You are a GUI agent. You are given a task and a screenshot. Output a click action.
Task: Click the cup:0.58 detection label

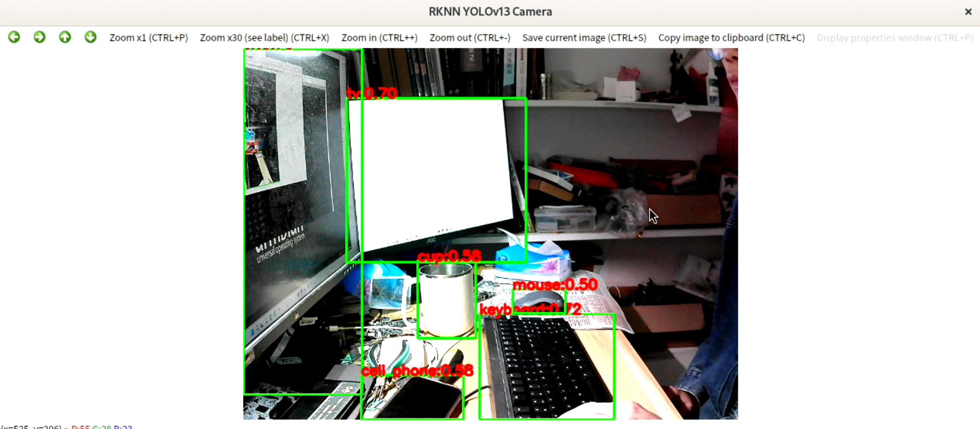(x=449, y=256)
